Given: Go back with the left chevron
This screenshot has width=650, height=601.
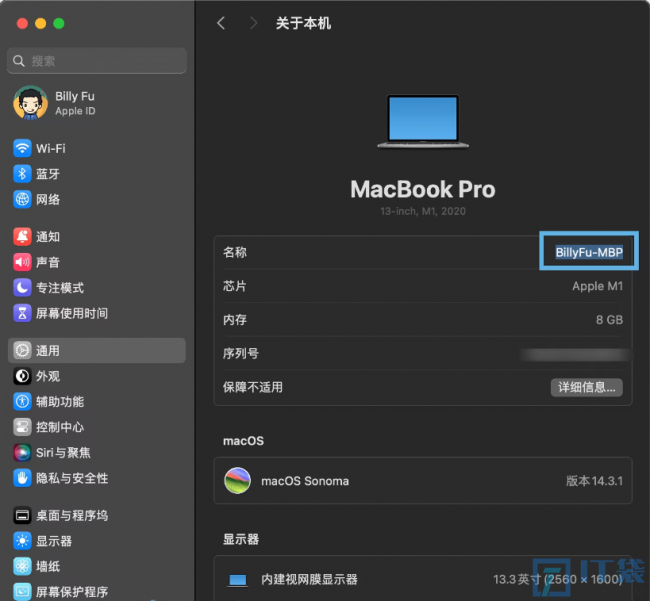Looking at the screenshot, I should [x=221, y=23].
